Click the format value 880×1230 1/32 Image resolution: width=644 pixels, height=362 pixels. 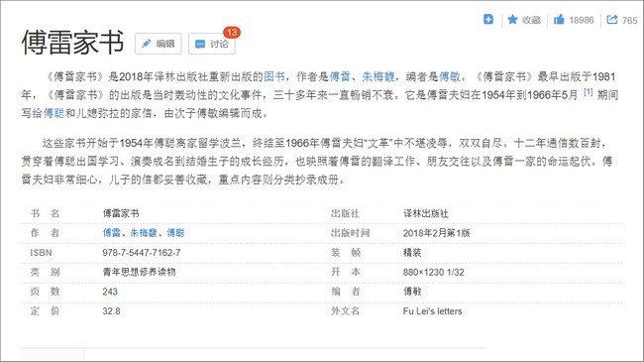(433, 273)
